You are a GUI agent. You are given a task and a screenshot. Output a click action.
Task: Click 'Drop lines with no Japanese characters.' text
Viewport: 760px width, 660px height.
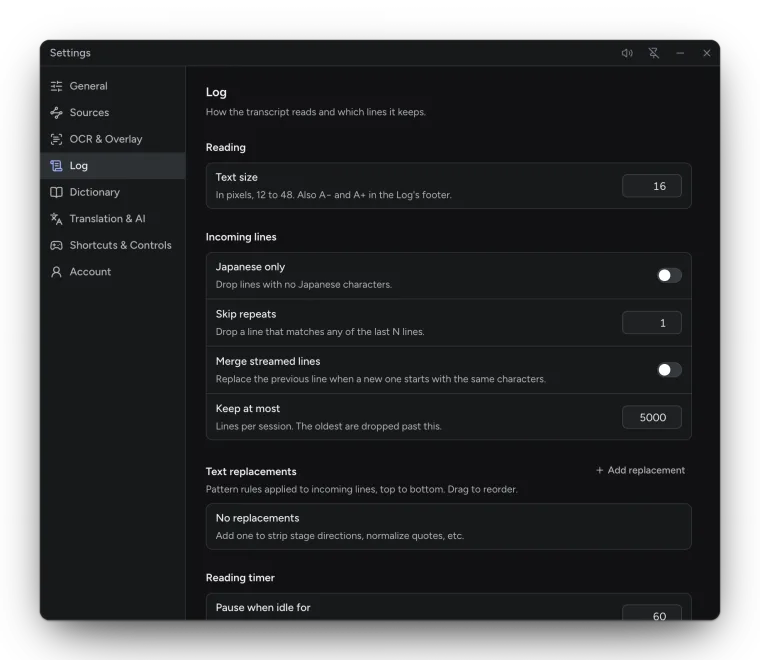click(303, 284)
